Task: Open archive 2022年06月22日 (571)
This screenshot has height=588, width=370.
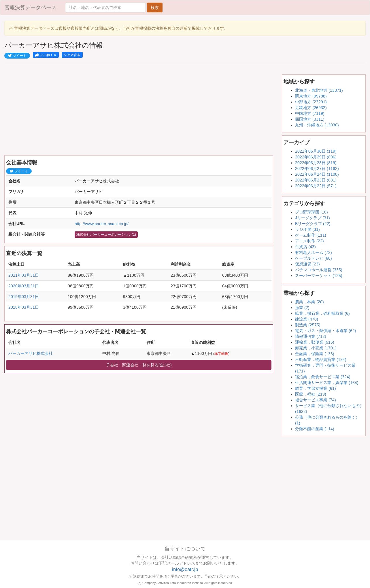Action: pyautogui.click(x=316, y=186)
